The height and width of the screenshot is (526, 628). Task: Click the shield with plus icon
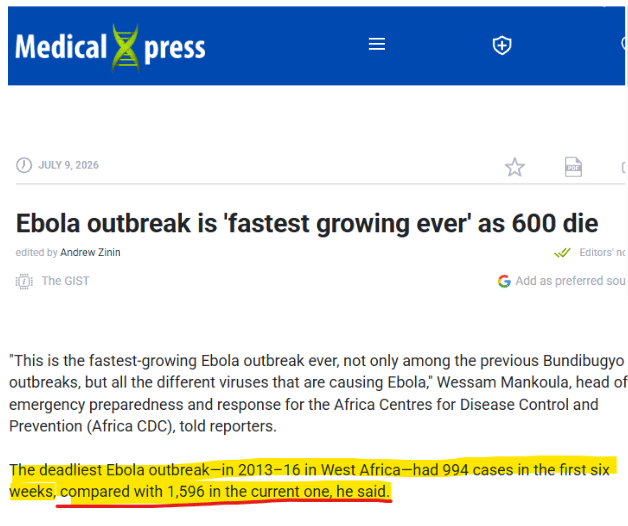(502, 45)
